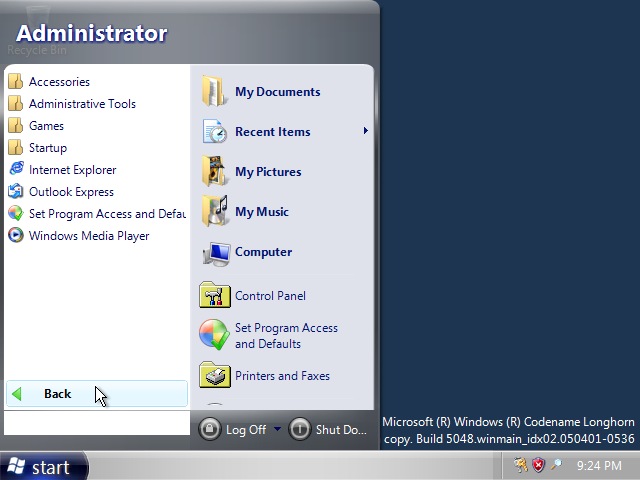This screenshot has width=640, height=480.
Task: Select Outlook Express text entry
Action: pyautogui.click(x=71, y=192)
